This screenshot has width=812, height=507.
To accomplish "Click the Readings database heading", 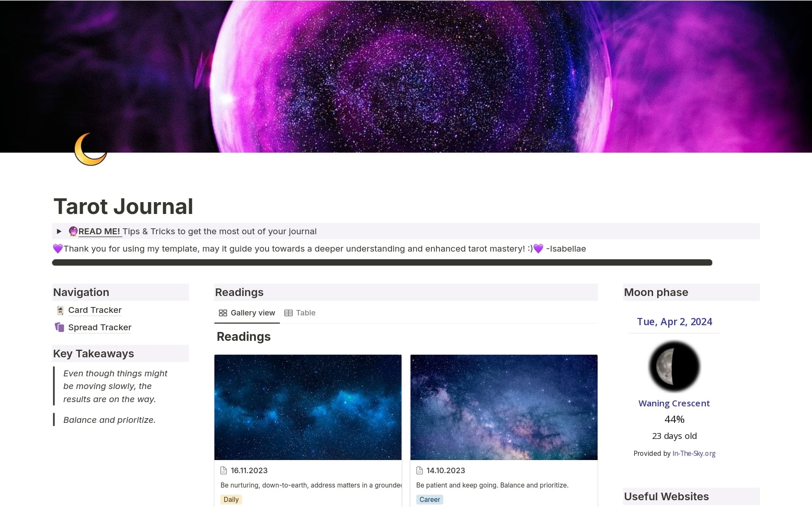I will pos(244,337).
